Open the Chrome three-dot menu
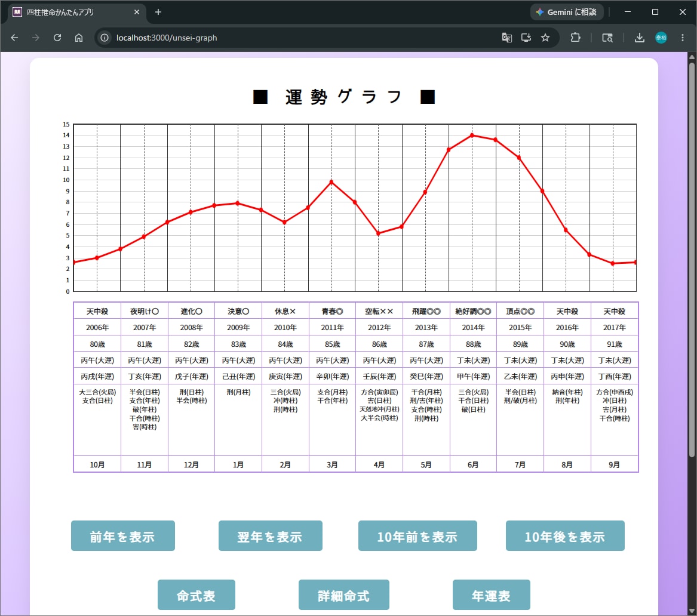The height and width of the screenshot is (616, 697). pos(682,38)
